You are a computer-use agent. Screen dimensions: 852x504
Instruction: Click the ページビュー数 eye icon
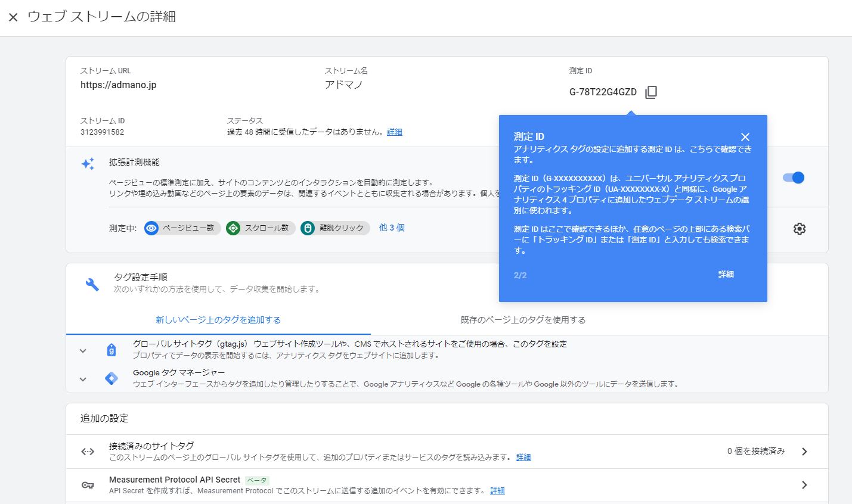(151, 228)
